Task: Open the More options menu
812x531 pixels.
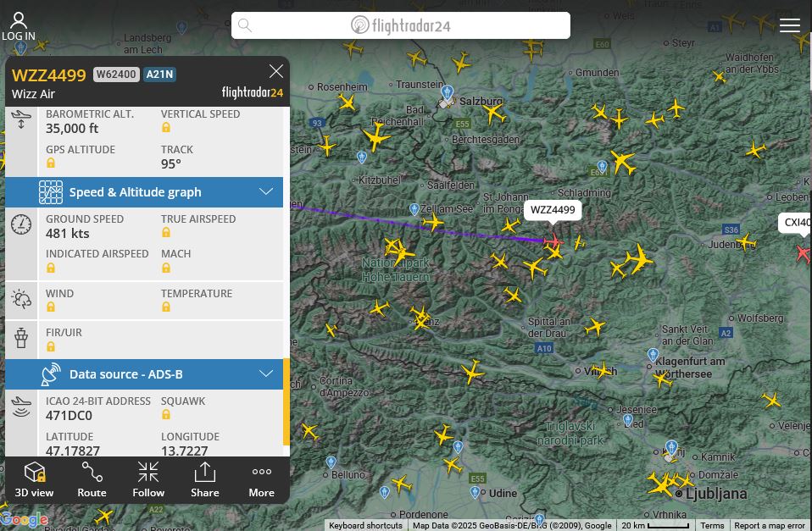Action: coord(261,479)
